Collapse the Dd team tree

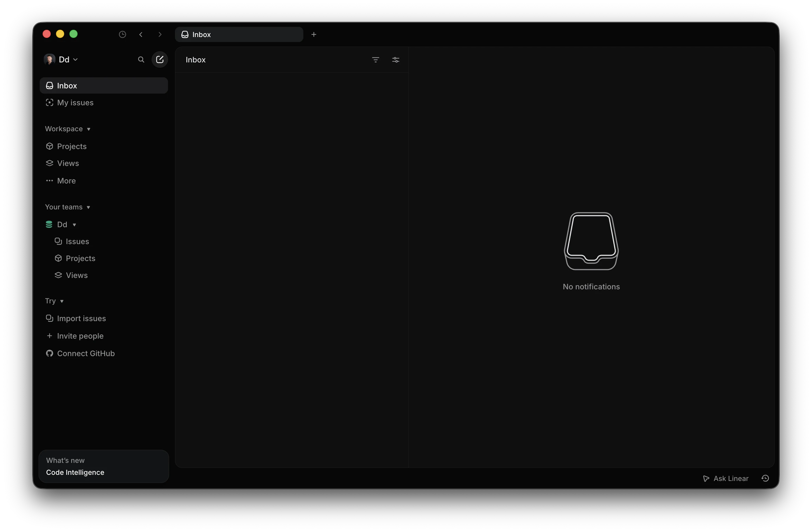tap(74, 225)
